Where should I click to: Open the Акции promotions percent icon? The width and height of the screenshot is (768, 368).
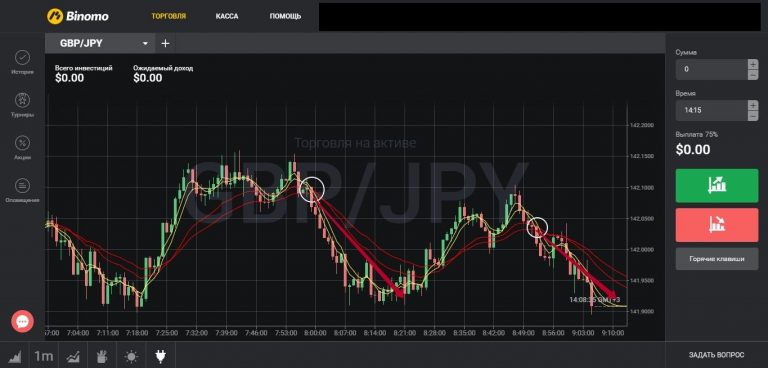pyautogui.click(x=22, y=143)
